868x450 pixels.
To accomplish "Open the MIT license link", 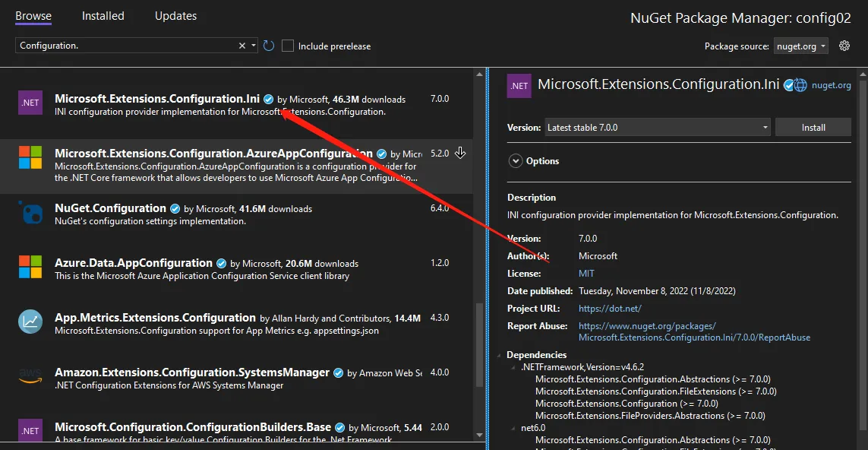I will 586,274.
